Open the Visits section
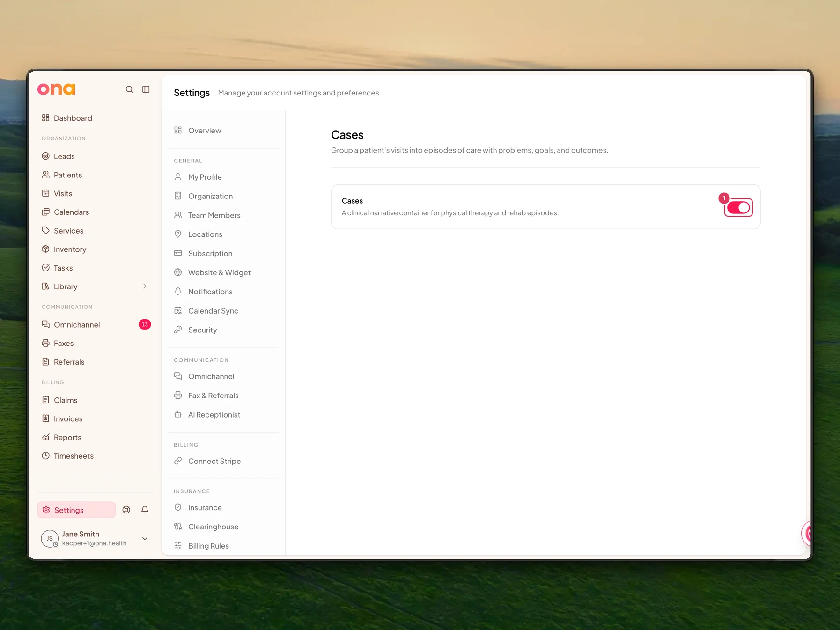This screenshot has height=630, width=840. 63,194
